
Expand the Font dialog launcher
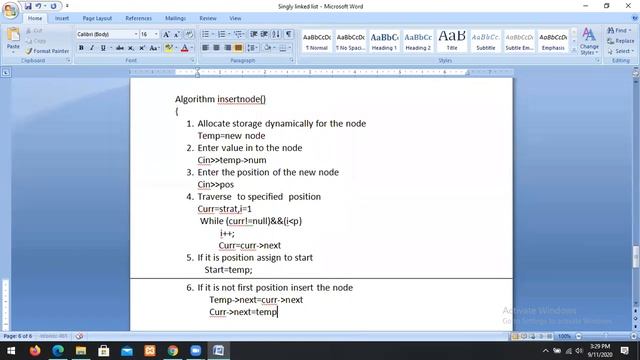point(193,60)
